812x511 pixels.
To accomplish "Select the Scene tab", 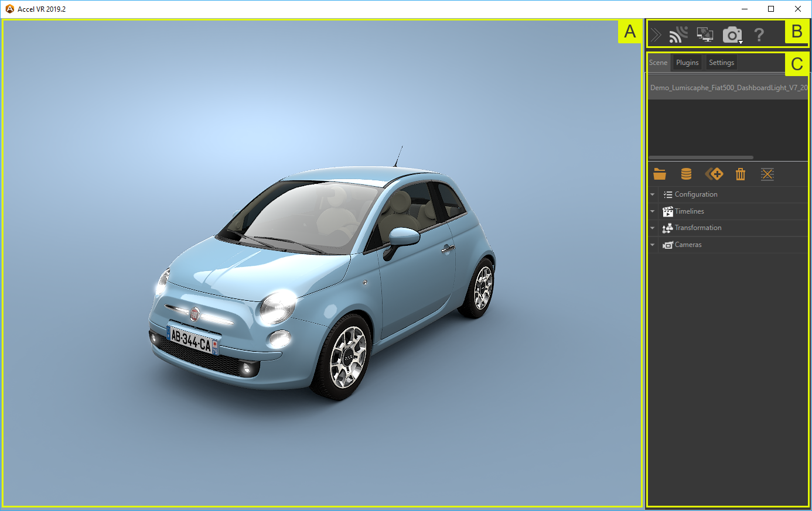I will (x=658, y=63).
